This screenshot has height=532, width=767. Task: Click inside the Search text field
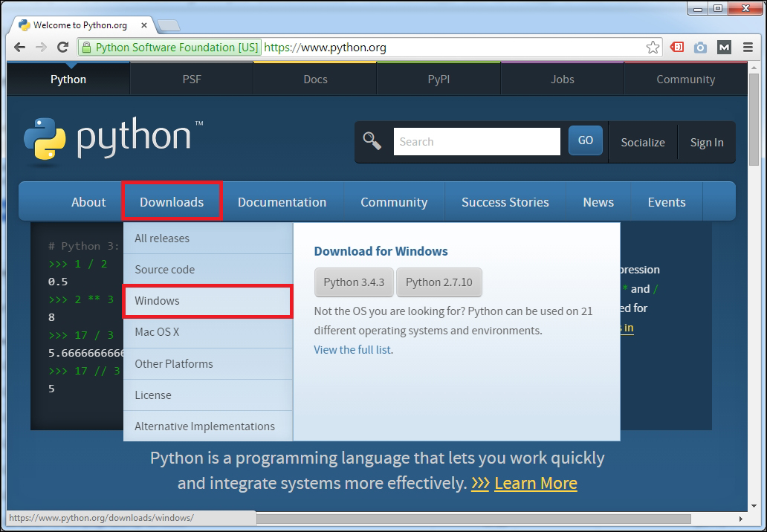pyautogui.click(x=477, y=141)
